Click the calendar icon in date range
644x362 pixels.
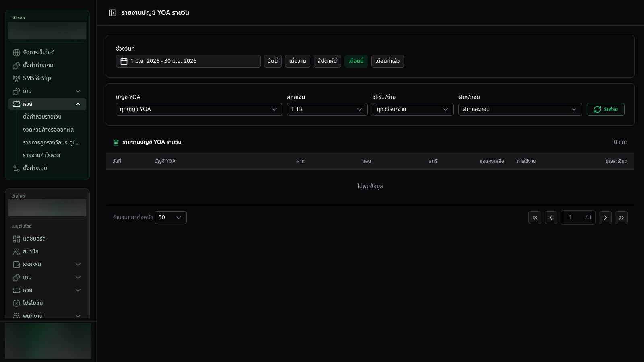click(x=124, y=61)
